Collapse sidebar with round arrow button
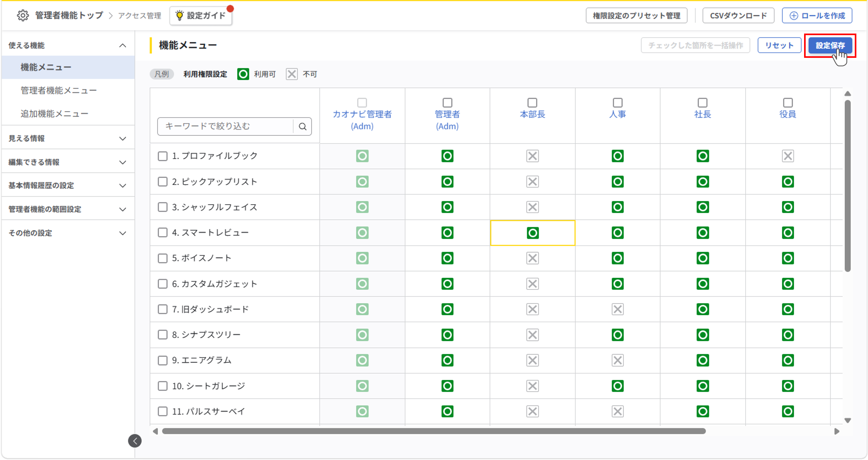The width and height of the screenshot is (868, 460). pyautogui.click(x=135, y=441)
